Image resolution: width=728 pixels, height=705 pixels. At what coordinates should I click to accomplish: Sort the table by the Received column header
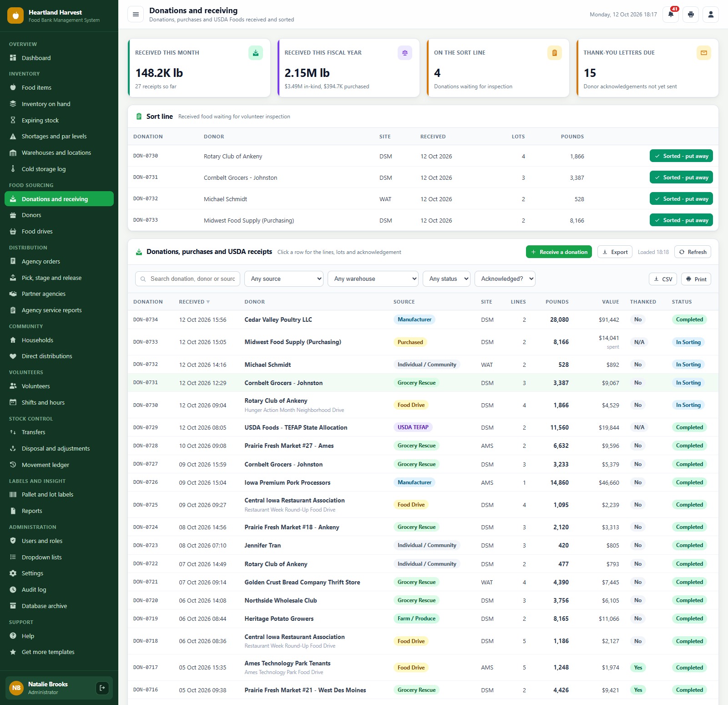194,302
